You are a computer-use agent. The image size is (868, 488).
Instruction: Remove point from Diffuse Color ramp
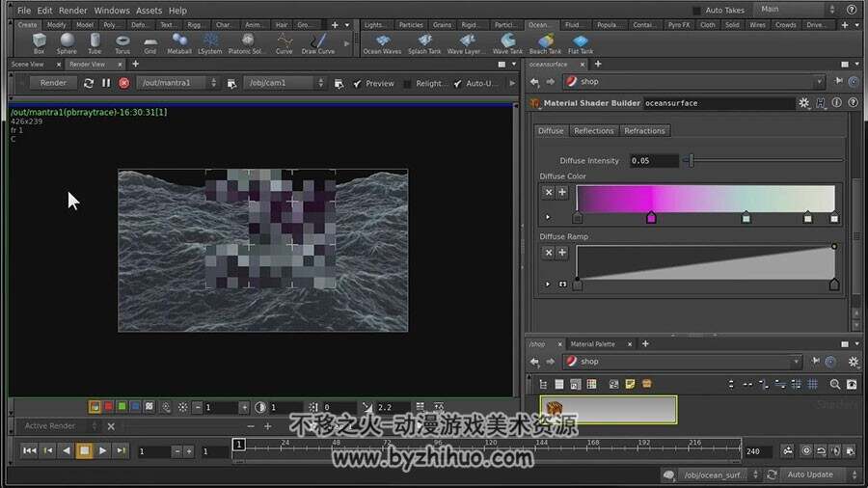pyautogui.click(x=549, y=193)
